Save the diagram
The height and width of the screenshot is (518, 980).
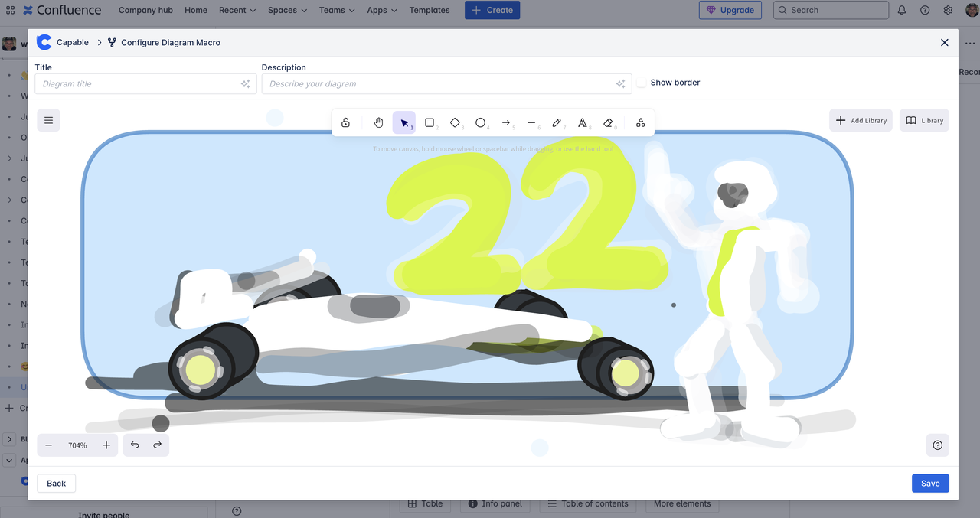coord(930,483)
